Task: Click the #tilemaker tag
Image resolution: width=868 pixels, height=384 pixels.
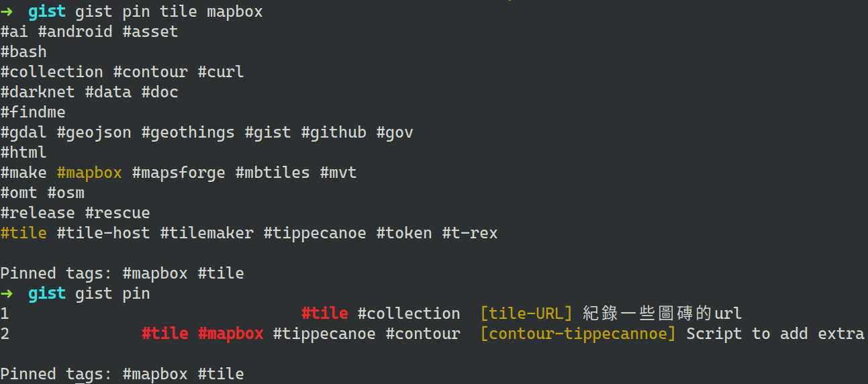Action: coord(207,233)
